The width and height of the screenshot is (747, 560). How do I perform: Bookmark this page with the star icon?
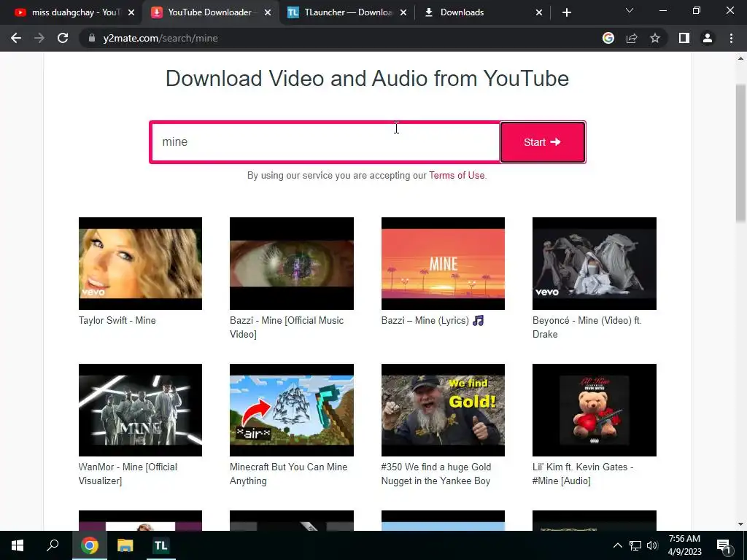655,38
